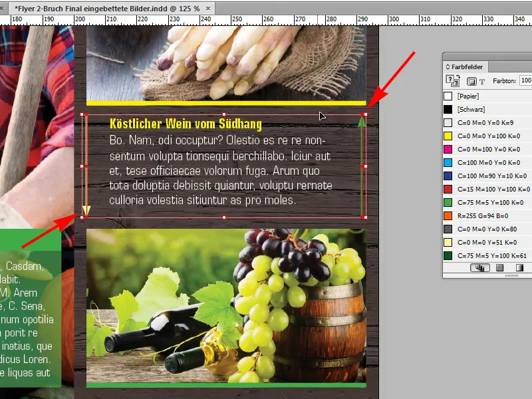Click the green bar under the grapes image

pyautogui.click(x=226, y=385)
